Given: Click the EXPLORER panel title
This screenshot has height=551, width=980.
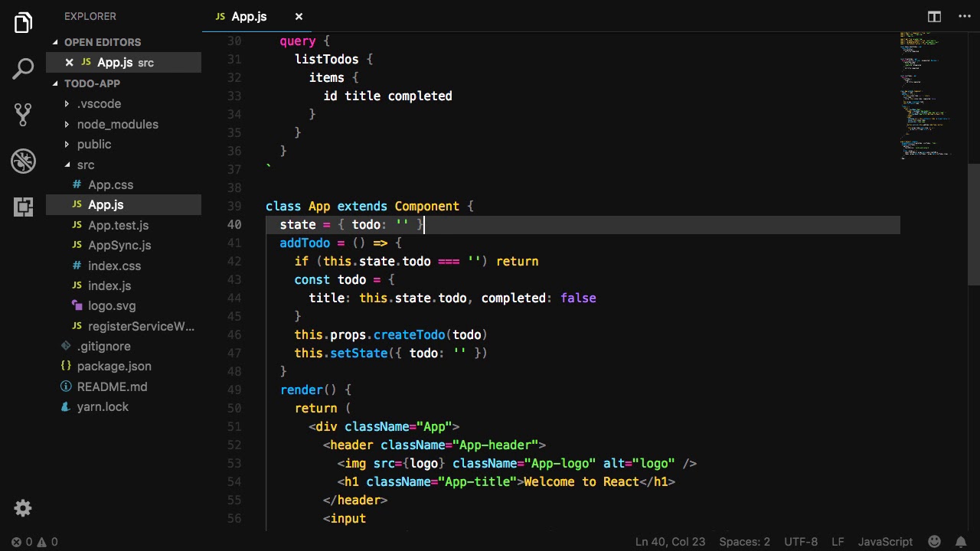Looking at the screenshot, I should [x=90, y=16].
